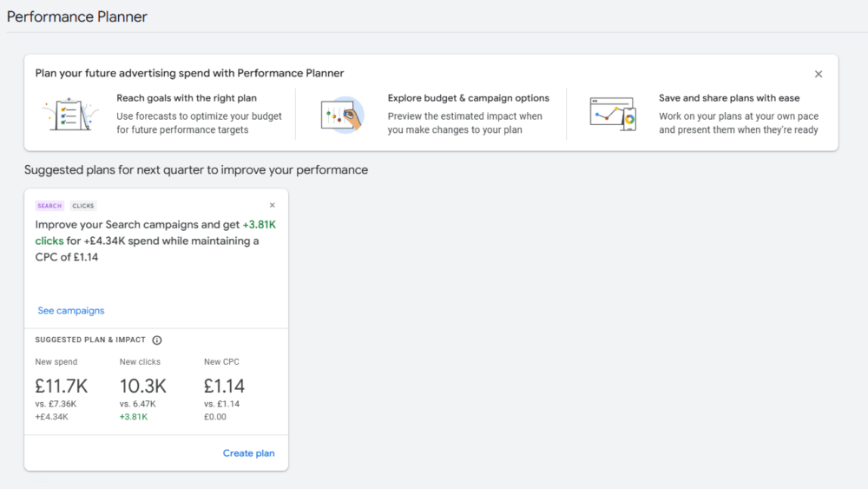Click the SUGGESTED PLAN & IMPACT label
Screen dimensions: 868x489
pyautogui.click(x=90, y=340)
